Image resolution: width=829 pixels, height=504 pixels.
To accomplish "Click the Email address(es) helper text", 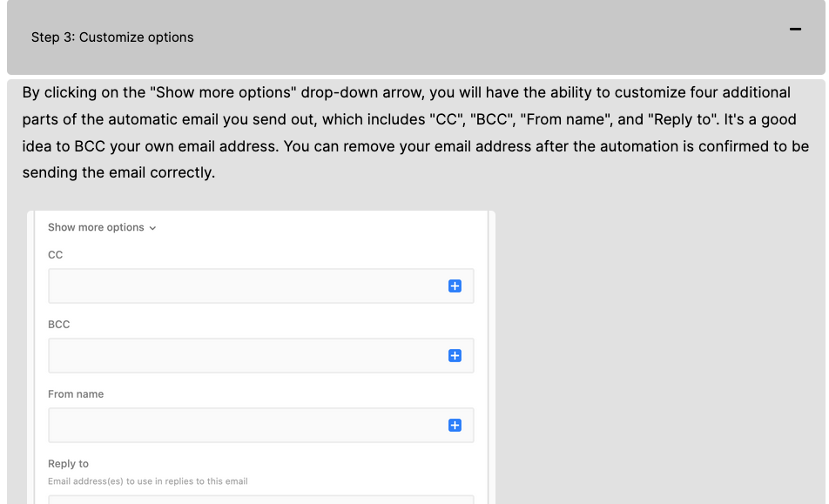I will tap(147, 481).
